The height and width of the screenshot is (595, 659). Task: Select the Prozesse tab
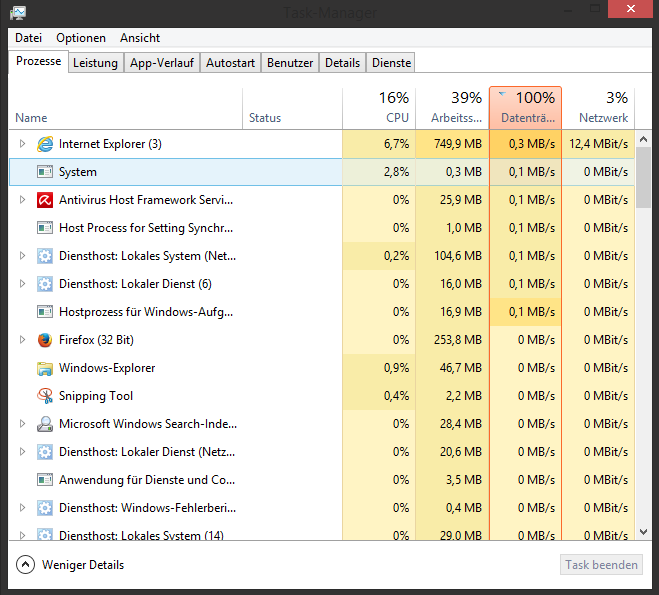coord(38,61)
